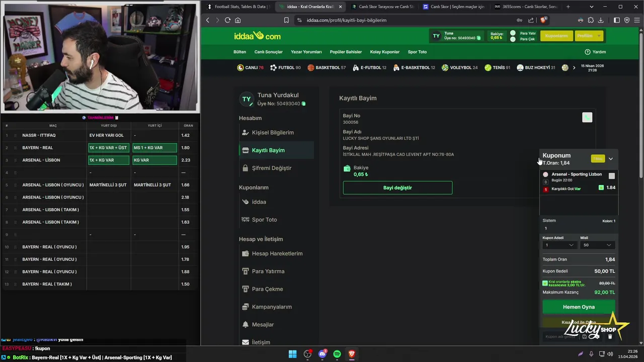Open browser downloads icon
Viewport: 644px width, 362px height.
[601, 20]
